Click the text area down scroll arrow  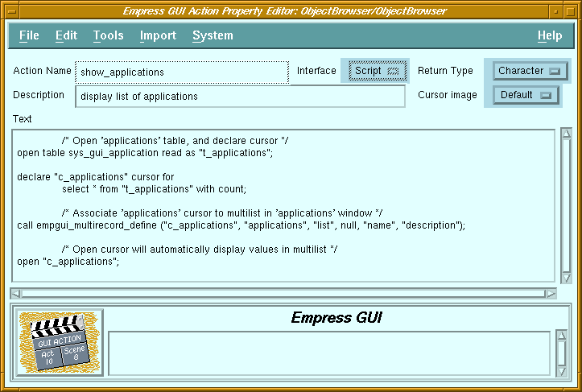point(567,278)
